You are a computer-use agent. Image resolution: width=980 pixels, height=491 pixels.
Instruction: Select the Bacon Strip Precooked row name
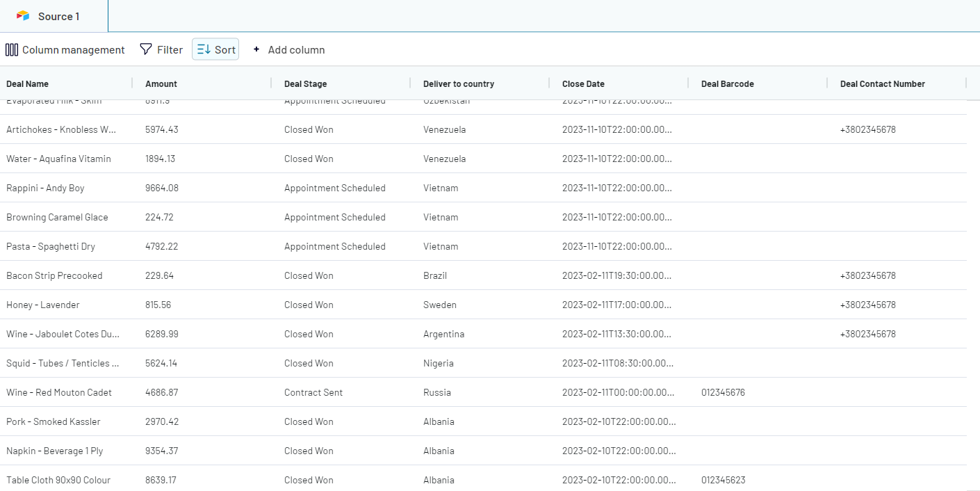(x=54, y=275)
